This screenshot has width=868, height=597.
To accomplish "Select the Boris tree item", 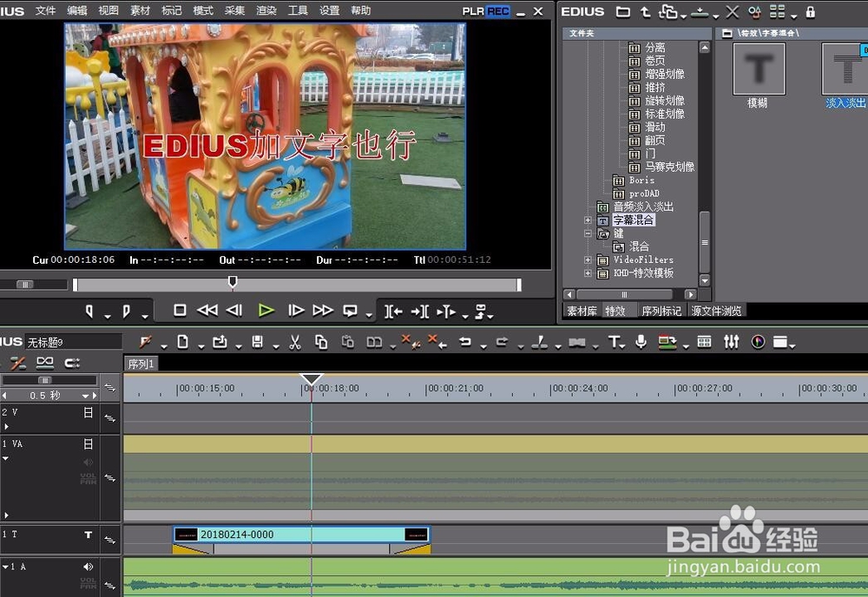I will 641,180.
